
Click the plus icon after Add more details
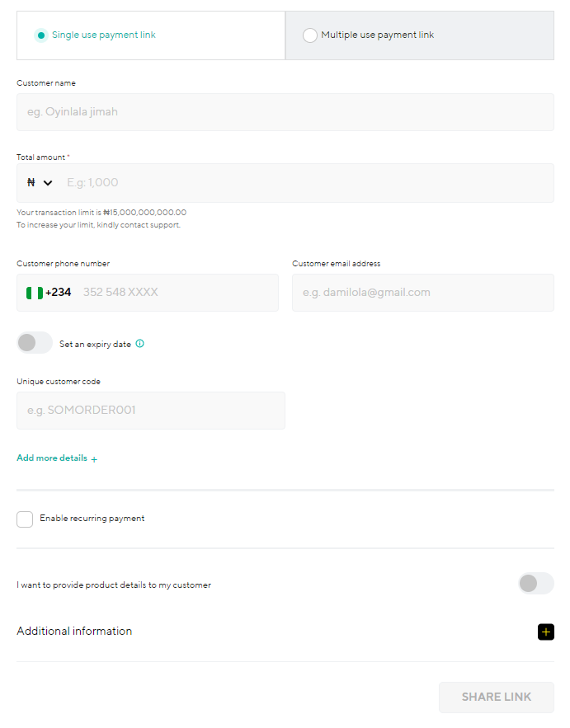94,459
